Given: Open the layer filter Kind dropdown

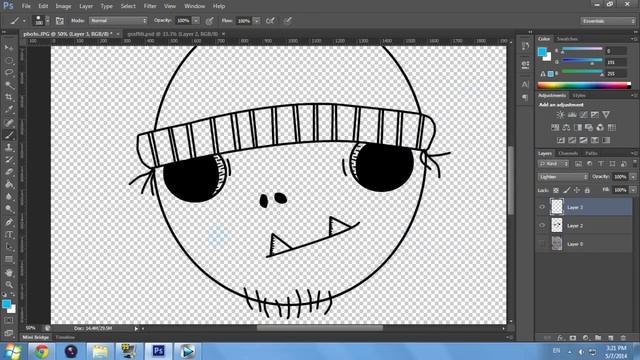Looking at the screenshot, I should [x=553, y=164].
